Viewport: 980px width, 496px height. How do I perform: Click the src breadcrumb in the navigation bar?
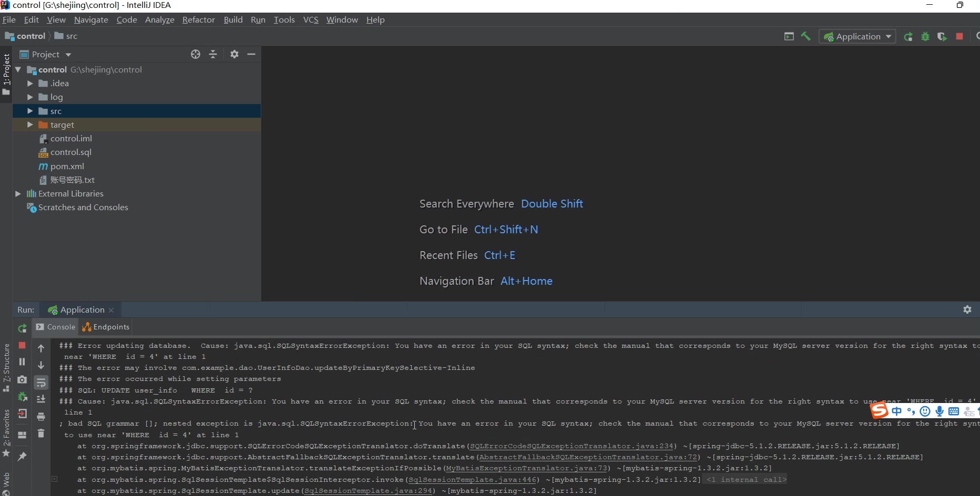coord(66,36)
